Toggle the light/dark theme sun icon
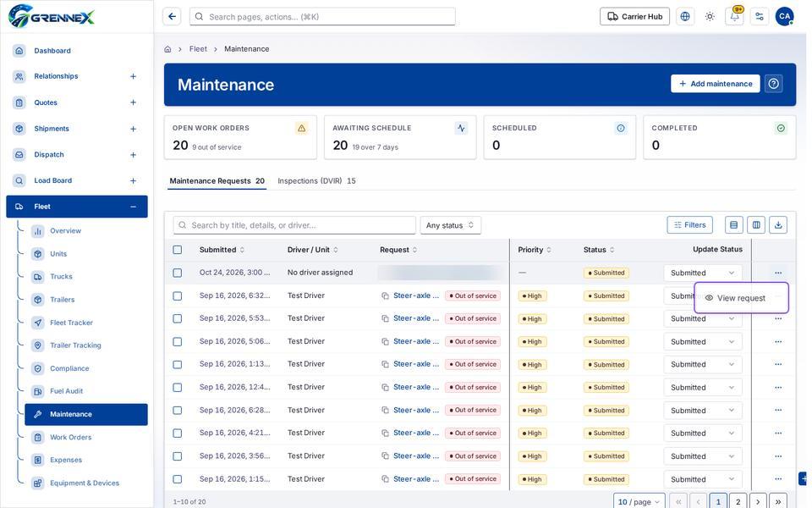The width and height of the screenshot is (812, 508). click(710, 17)
